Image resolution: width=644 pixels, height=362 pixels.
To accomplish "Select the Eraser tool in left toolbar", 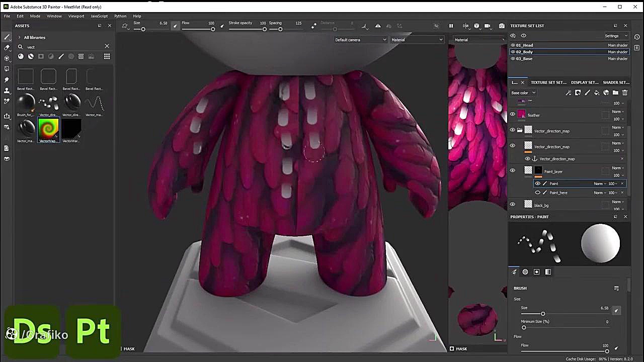I will click(7, 48).
